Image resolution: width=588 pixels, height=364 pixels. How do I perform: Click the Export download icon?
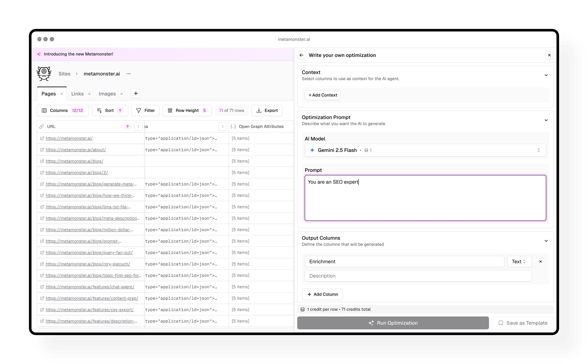[x=259, y=110]
